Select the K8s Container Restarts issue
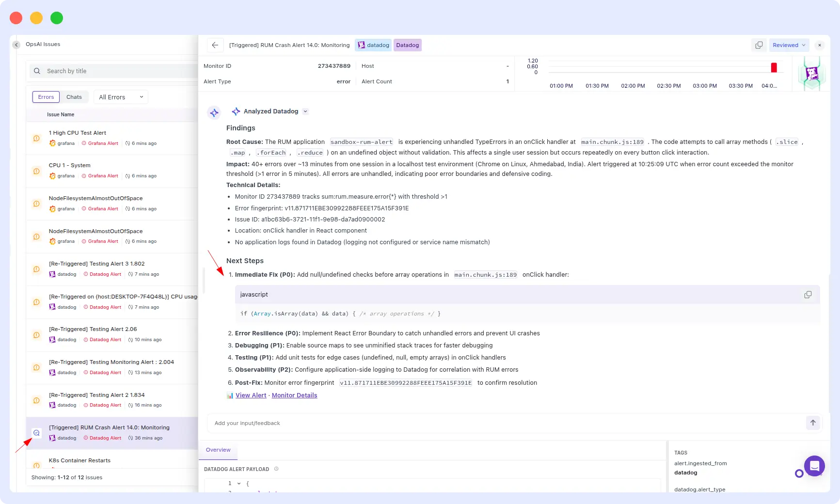 point(79,460)
